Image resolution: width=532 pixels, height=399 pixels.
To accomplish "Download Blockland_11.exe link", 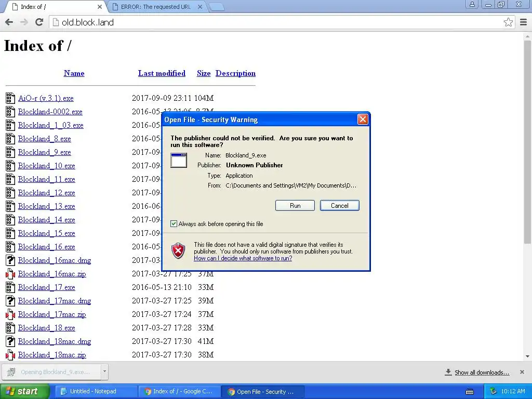I will [46, 179].
